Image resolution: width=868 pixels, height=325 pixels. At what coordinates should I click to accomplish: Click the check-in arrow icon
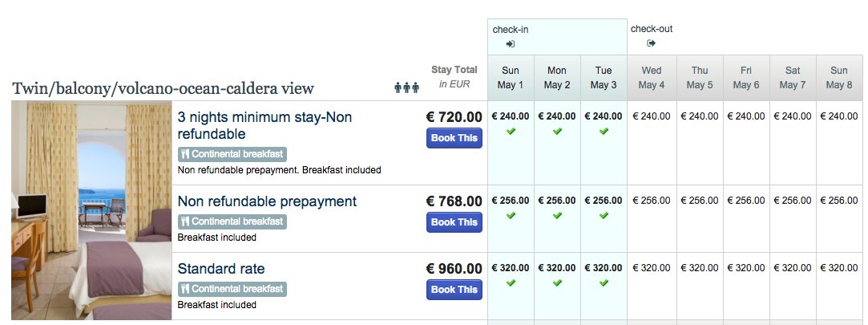tap(511, 43)
